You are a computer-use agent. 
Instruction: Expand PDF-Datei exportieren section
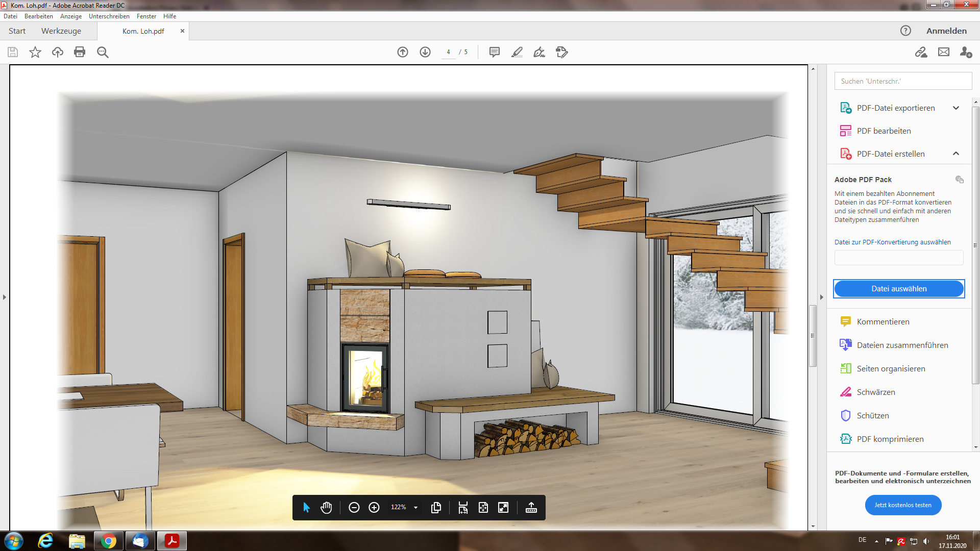(x=956, y=108)
